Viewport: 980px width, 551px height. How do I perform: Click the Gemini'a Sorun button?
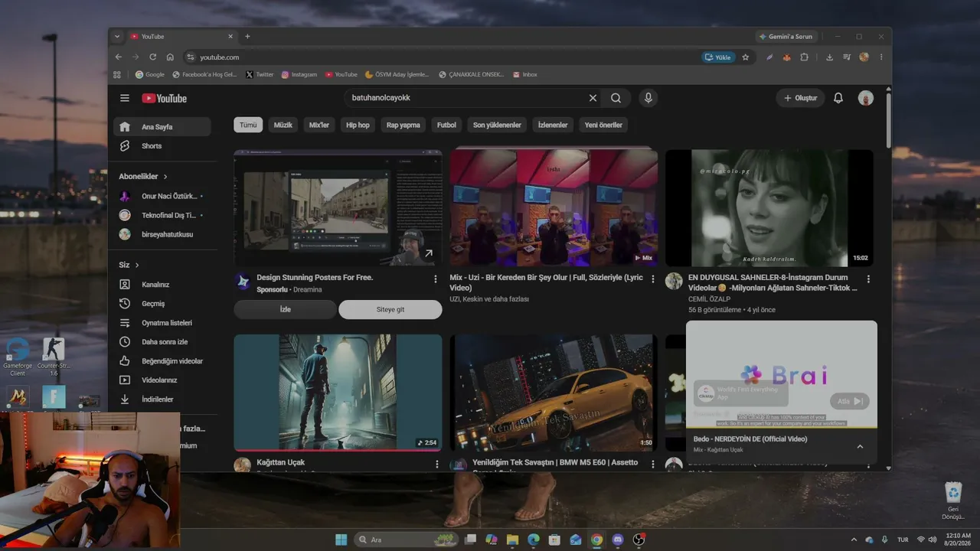(786, 36)
